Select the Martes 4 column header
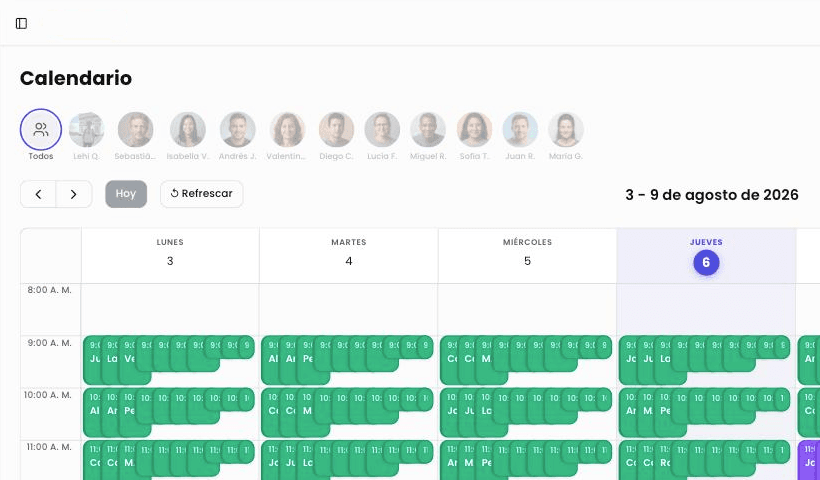The width and height of the screenshot is (820, 480). point(349,256)
